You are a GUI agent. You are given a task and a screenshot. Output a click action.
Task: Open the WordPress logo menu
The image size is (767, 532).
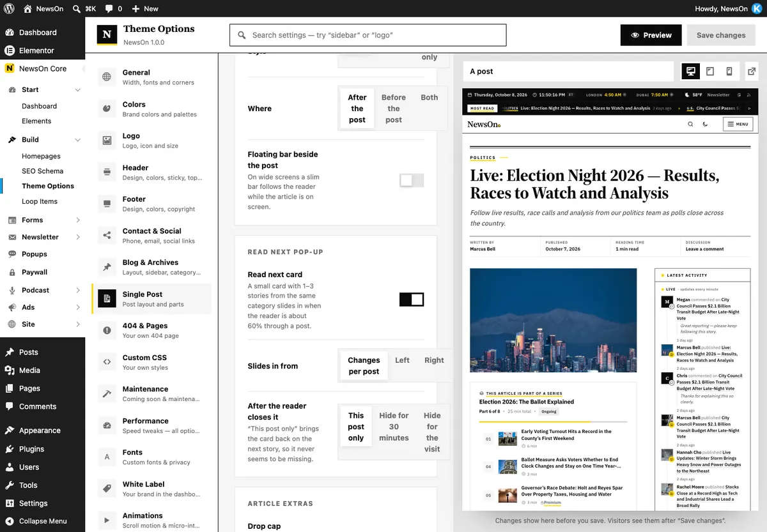tap(9, 9)
